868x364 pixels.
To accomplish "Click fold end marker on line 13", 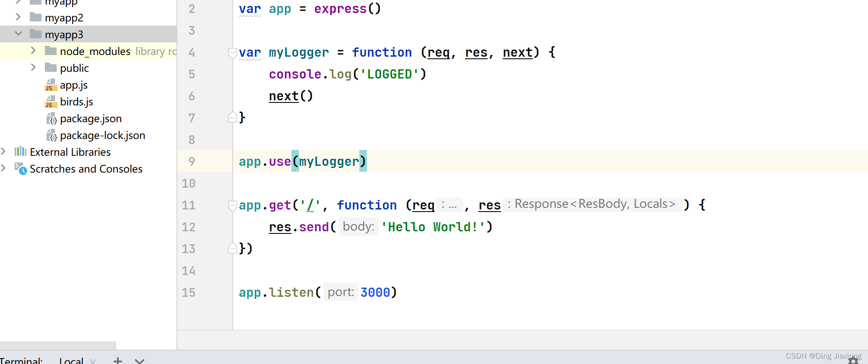I will pos(232,249).
